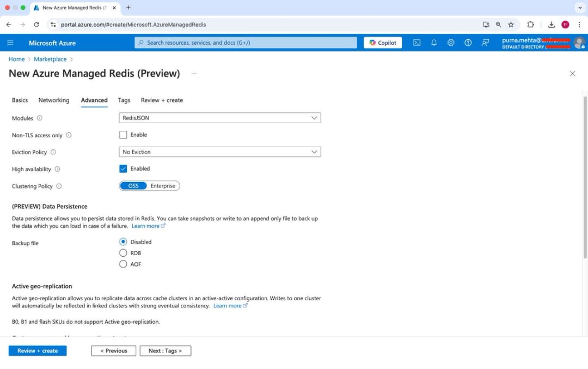
Task: Open the Learn more link under Data Persistence
Action: [145, 226]
